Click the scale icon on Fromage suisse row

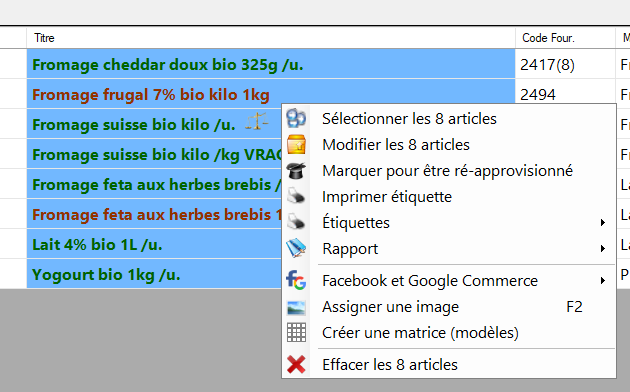pyautogui.click(x=257, y=121)
